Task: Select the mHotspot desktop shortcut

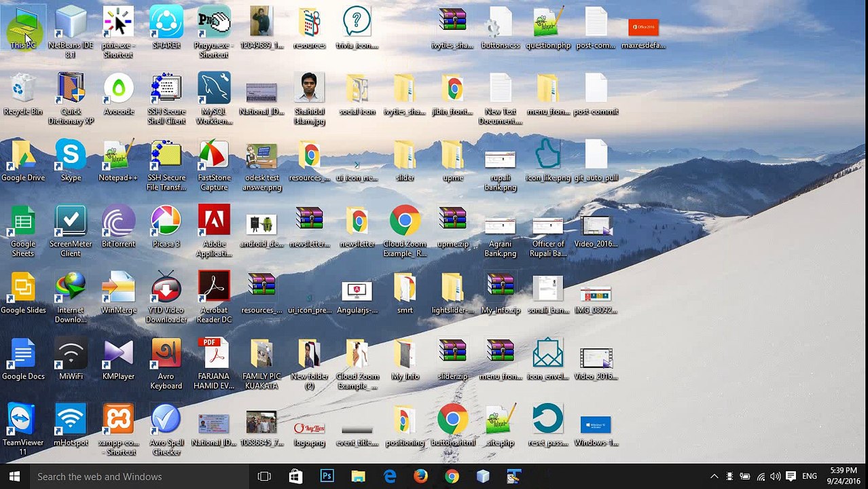Action: [71, 425]
